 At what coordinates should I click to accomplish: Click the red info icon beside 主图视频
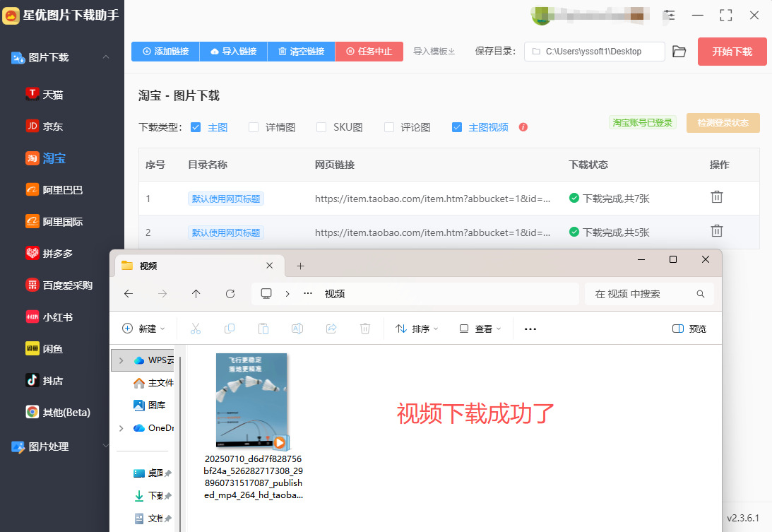click(523, 127)
